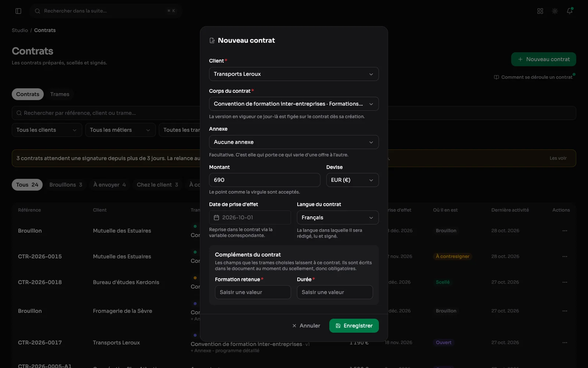
Task: Open actions for Mutuelle des Estuaires Brouillon row
Action: click(x=565, y=231)
